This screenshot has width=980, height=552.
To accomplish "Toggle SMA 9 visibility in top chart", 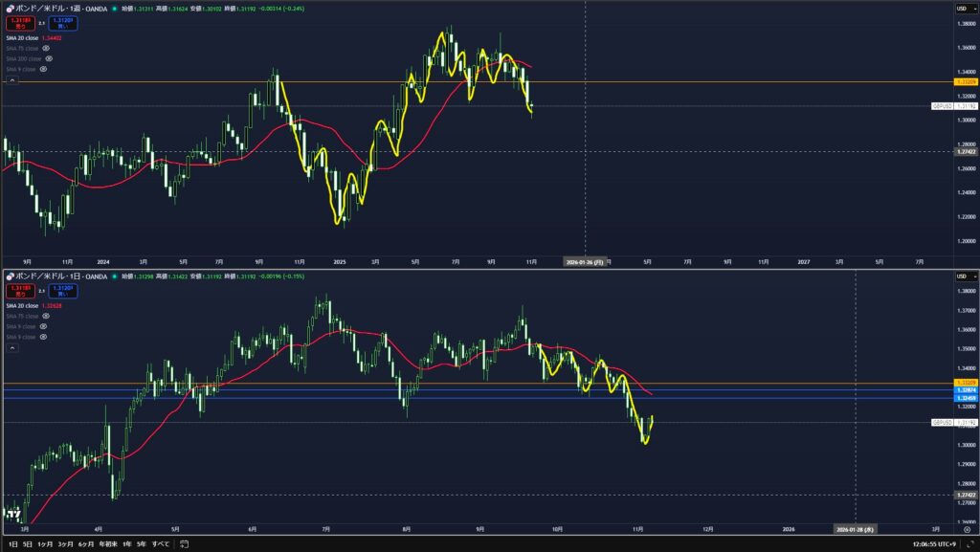I will pyautogui.click(x=43, y=69).
